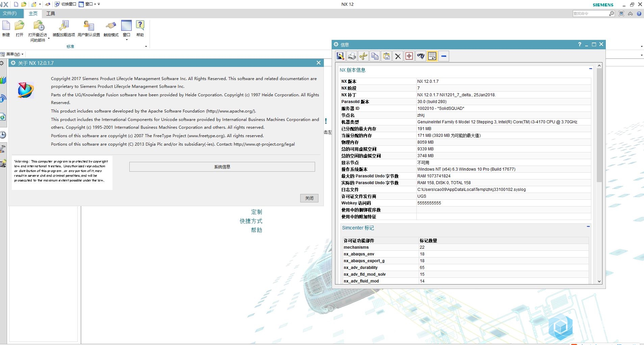Viewport: 644px width, 345px height.
Task: Click 切换窗口 switch window in title bar
Action: (x=66, y=4)
